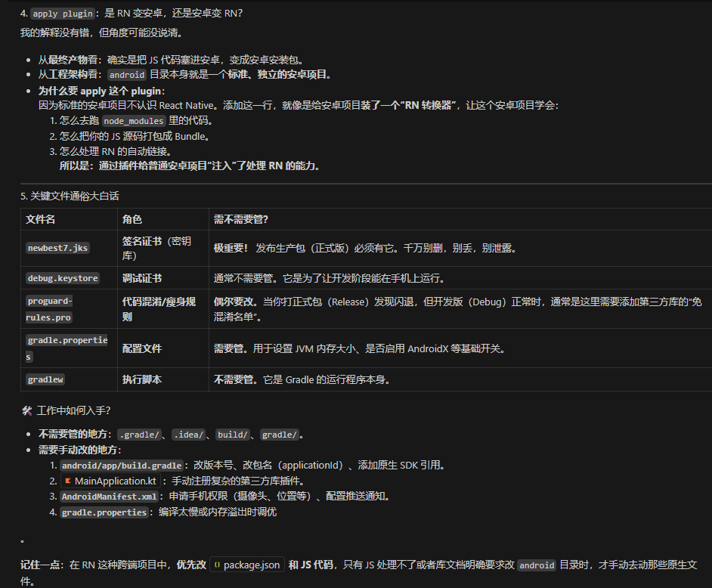The width and height of the screenshot is (712, 588).
Task: Click the debug.keystore table cell
Action: click(69, 278)
